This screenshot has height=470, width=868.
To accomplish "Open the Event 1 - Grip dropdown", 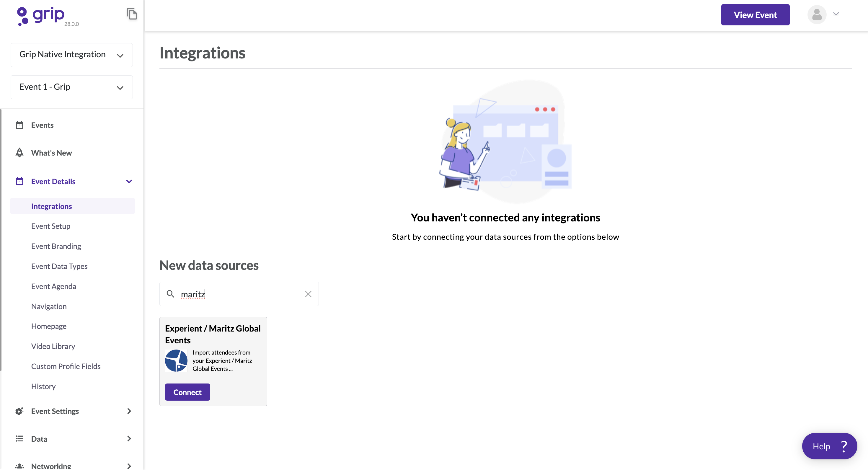I will tap(72, 87).
